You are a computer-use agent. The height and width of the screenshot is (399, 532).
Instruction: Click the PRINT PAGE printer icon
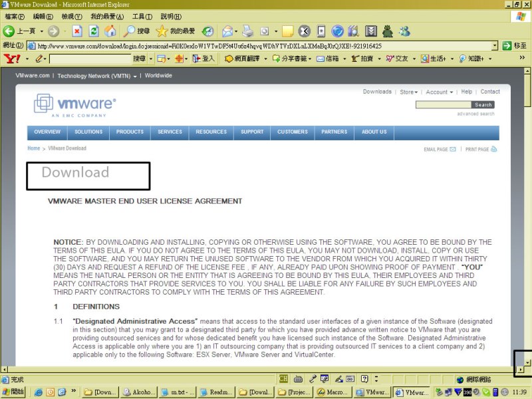point(493,149)
